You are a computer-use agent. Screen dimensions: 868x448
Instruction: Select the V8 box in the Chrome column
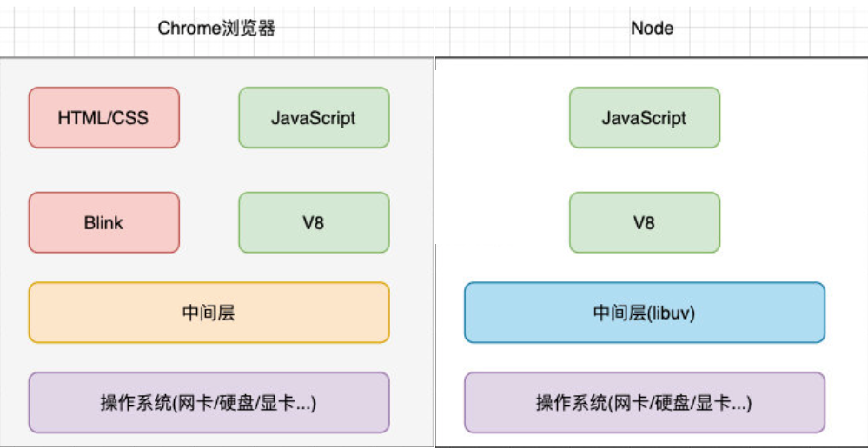314,222
